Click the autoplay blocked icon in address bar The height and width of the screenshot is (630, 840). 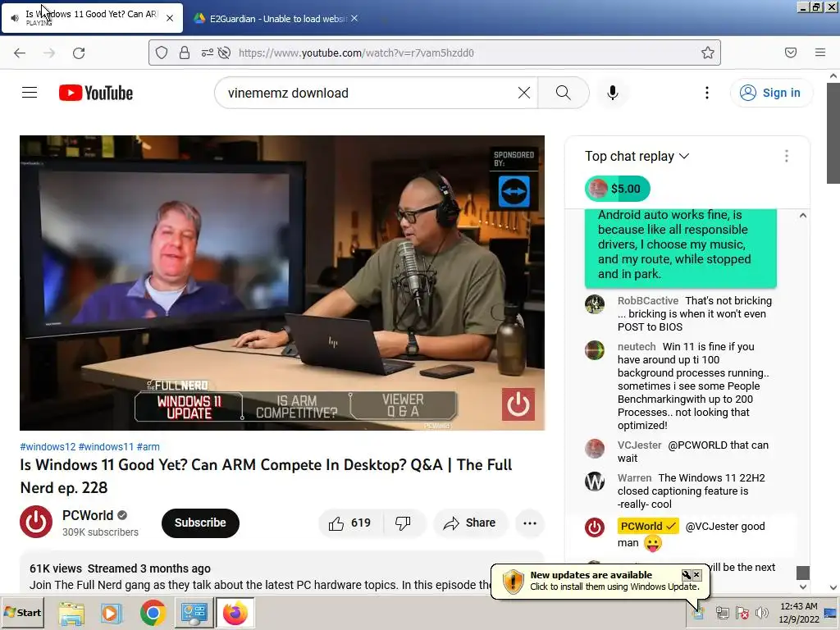point(225,52)
